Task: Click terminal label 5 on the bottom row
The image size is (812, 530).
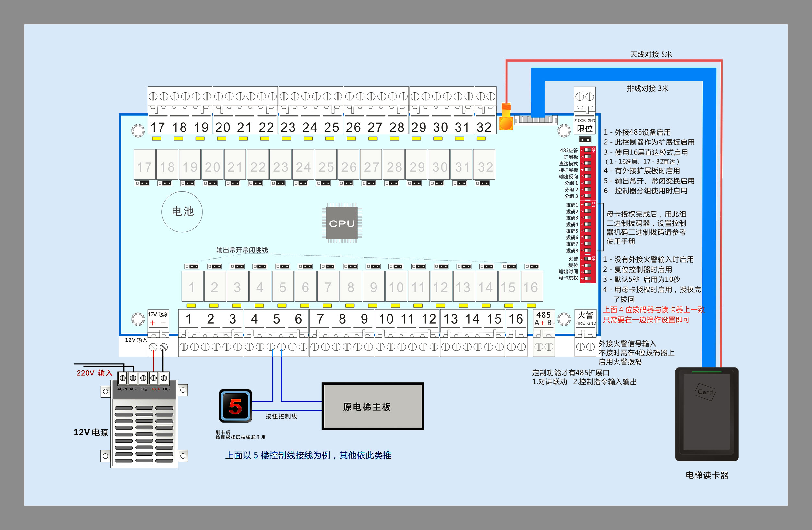Action: pos(276,319)
